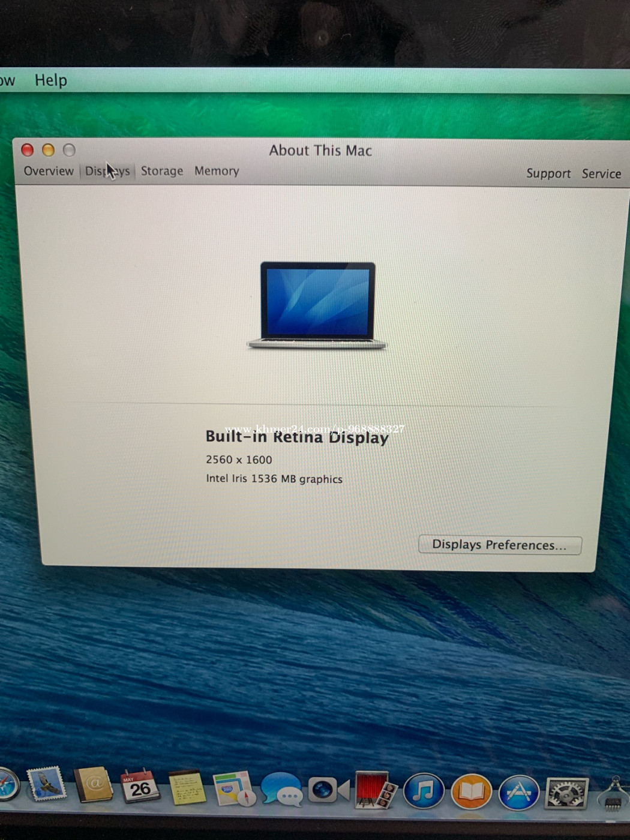Open Safari from the Dock
This screenshot has width=630, height=840.
pyautogui.click(x=7, y=785)
